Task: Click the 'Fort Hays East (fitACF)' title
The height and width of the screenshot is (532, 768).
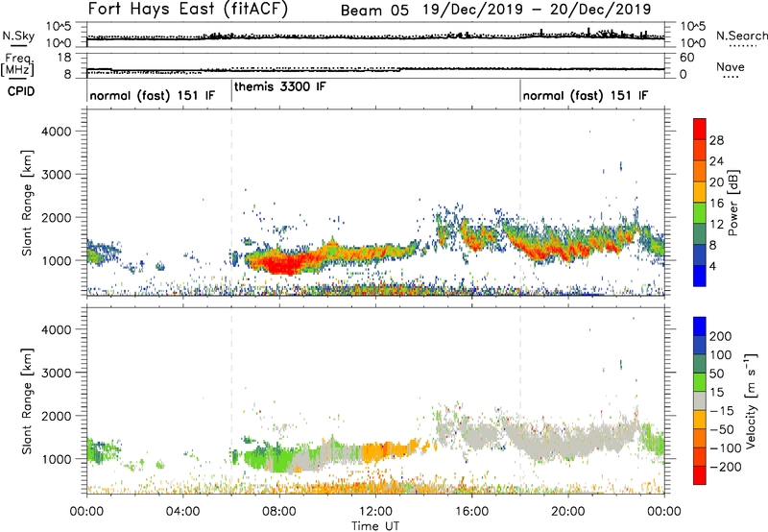Action: 188,9
